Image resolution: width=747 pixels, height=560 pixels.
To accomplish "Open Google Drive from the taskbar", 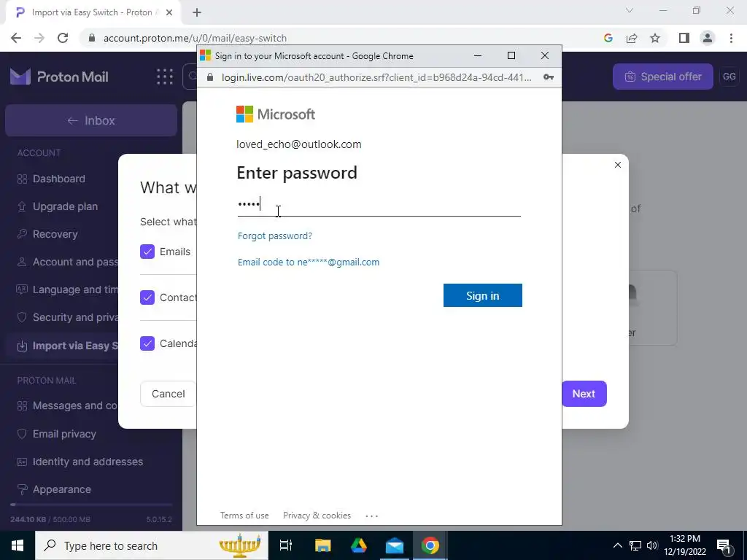I will coord(359,545).
